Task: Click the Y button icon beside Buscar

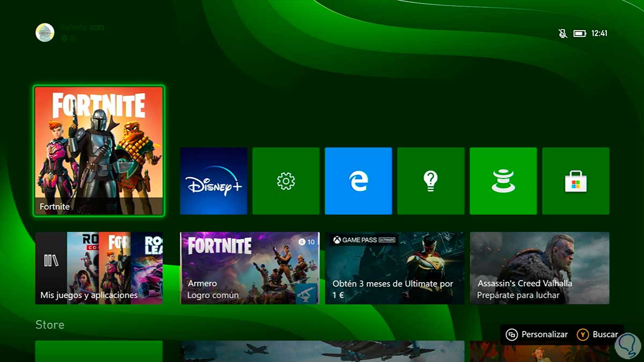Action: 583,335
